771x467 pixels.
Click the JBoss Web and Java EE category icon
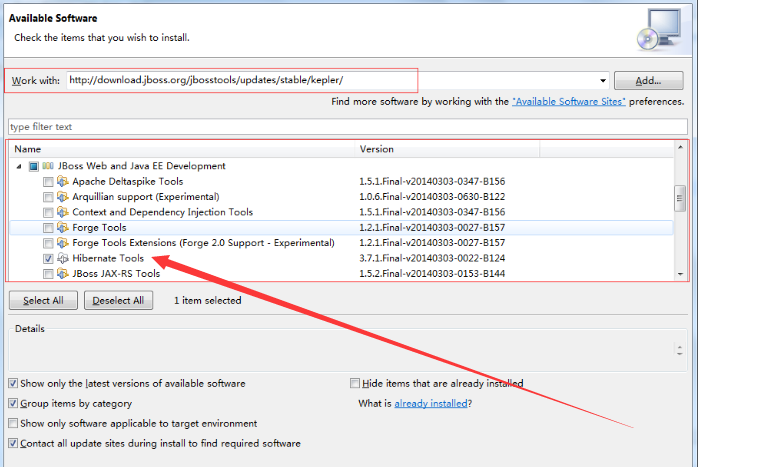point(47,166)
